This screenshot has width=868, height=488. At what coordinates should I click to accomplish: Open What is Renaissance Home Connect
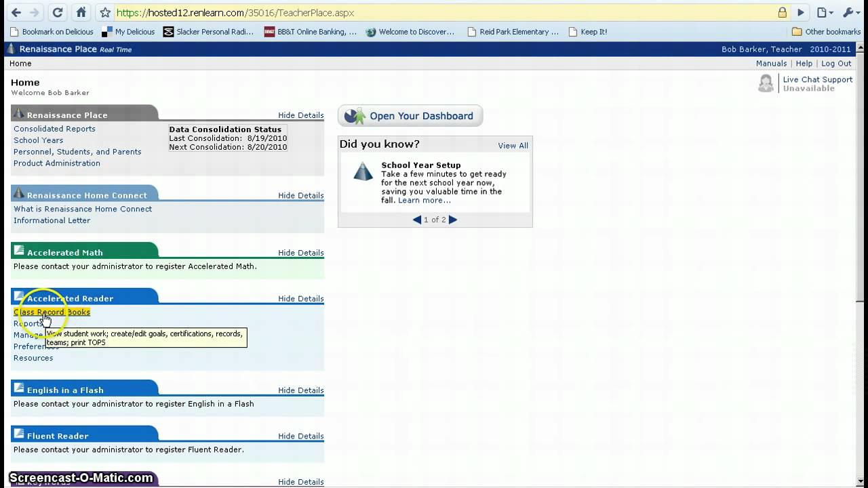pos(83,209)
